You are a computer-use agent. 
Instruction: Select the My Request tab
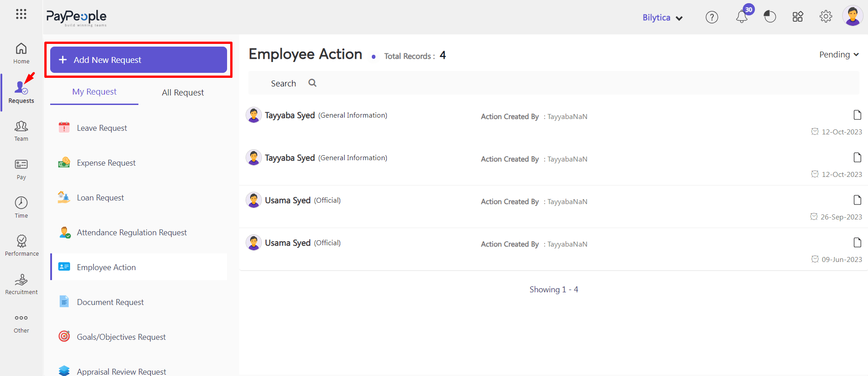94,92
